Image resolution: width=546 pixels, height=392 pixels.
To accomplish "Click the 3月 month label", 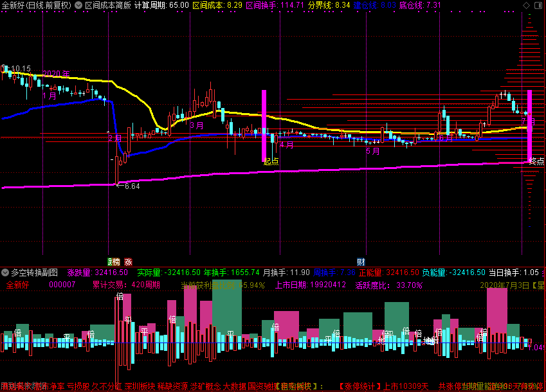I will [197, 125].
